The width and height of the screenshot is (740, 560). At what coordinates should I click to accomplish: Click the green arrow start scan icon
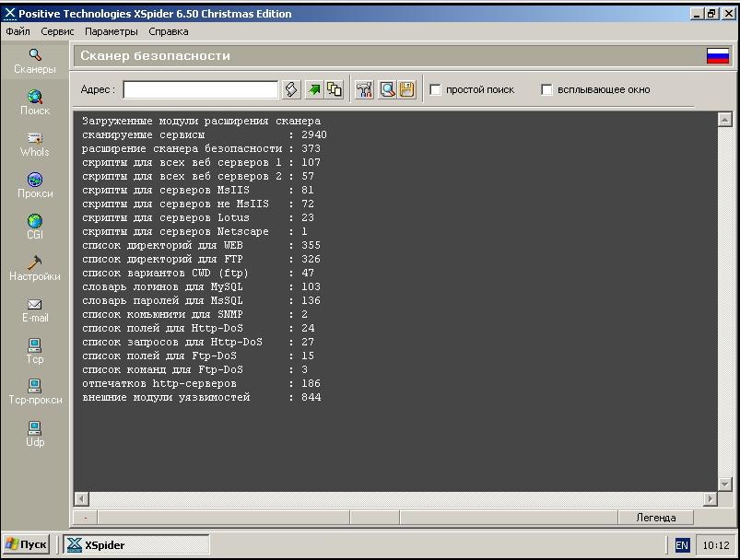(x=314, y=89)
